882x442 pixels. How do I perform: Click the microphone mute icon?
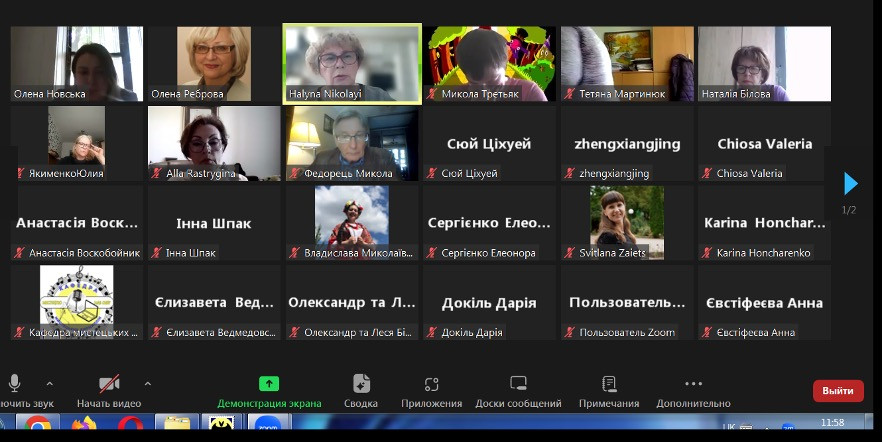pos(15,384)
